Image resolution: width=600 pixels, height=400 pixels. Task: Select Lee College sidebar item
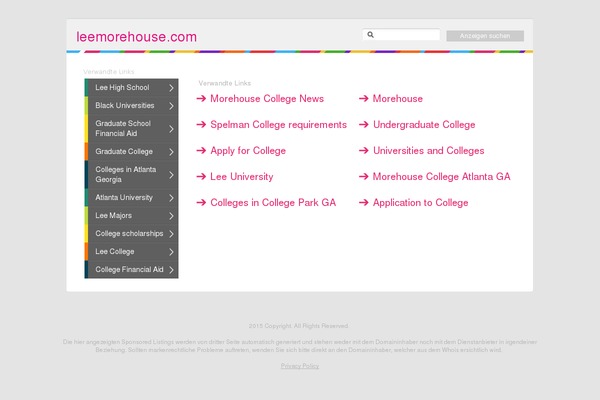tap(131, 251)
